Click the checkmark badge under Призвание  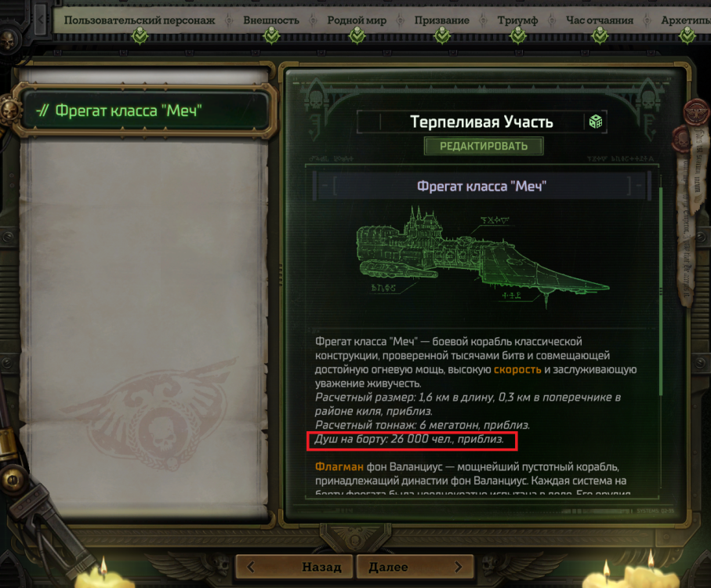pyautogui.click(x=441, y=35)
